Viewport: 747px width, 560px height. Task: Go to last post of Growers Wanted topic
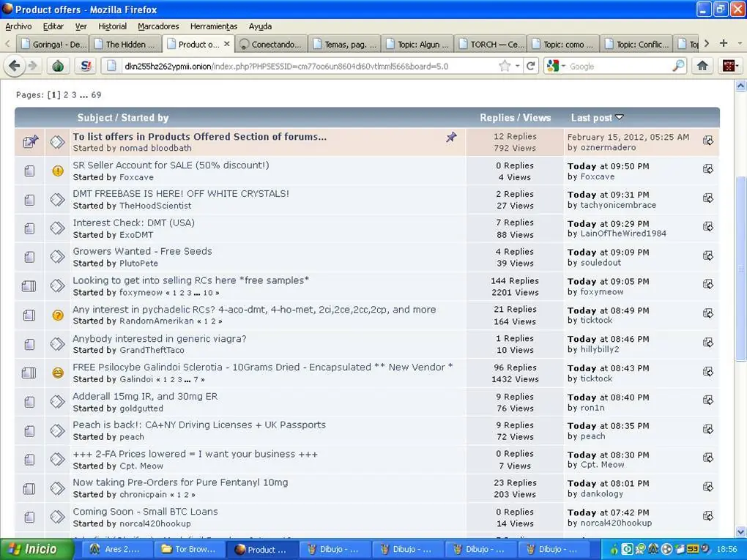pyautogui.click(x=708, y=255)
